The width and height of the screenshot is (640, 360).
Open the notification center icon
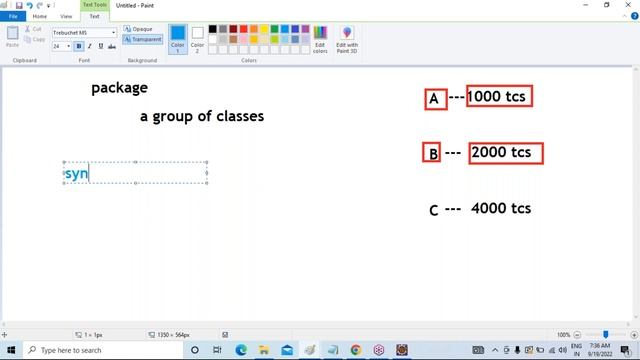click(x=624, y=350)
